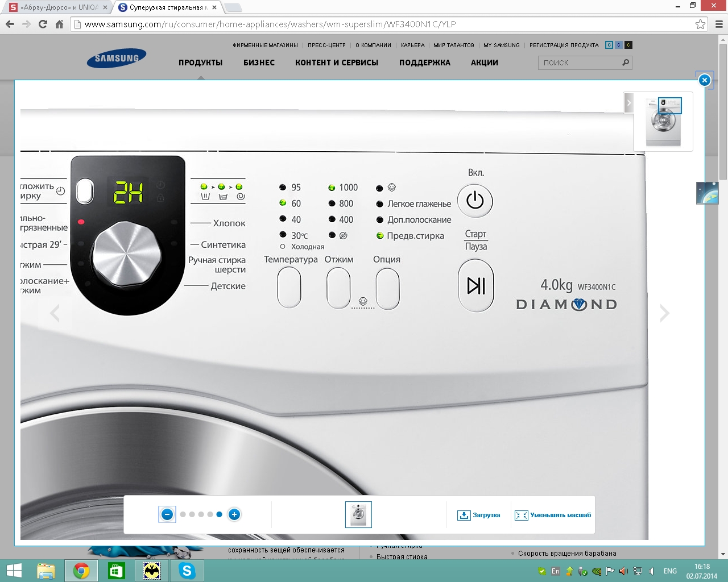Click the browser forward arrow
728x582 pixels.
tap(26, 24)
